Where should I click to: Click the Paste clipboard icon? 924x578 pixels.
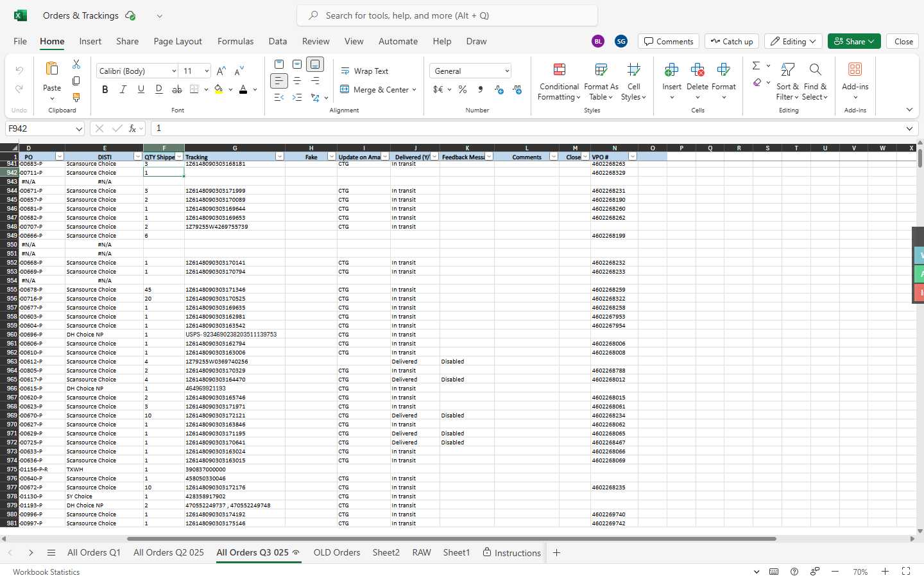(x=52, y=69)
